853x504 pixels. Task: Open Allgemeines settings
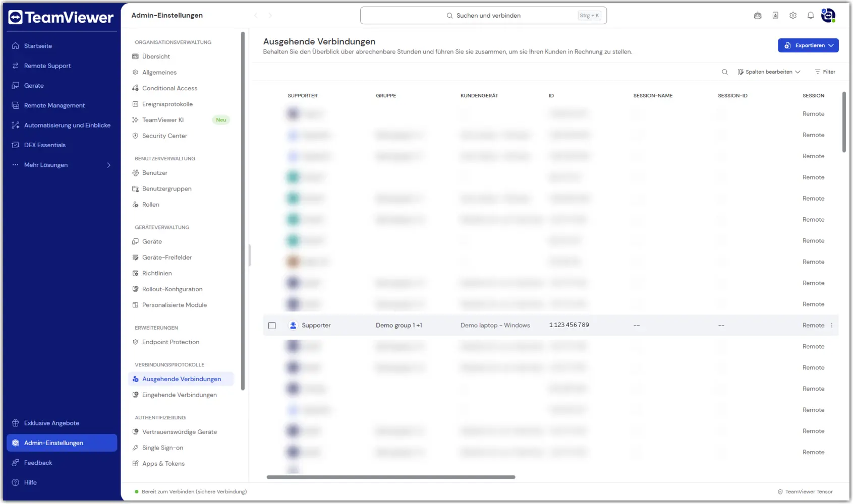point(159,73)
